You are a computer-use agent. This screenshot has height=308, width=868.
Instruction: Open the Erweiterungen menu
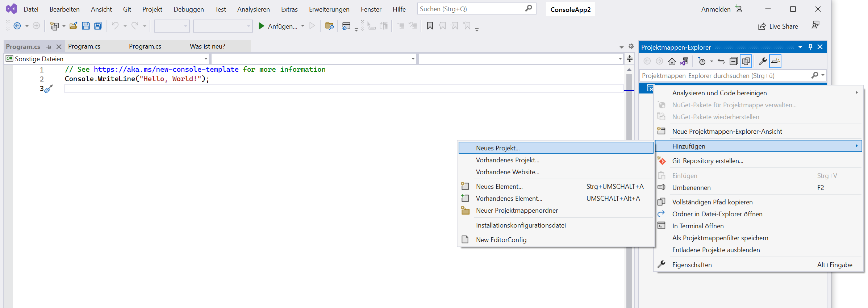(329, 9)
